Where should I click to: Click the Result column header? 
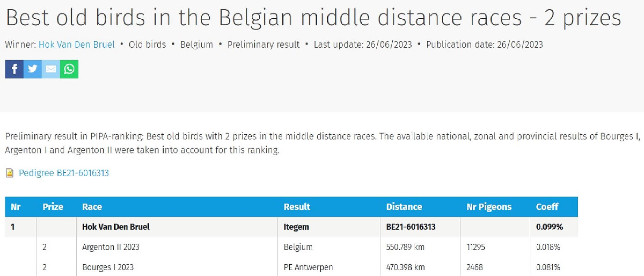(297, 207)
